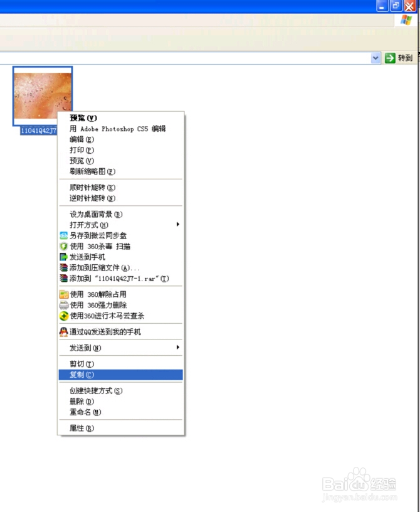Image resolution: width=420 pixels, height=512 pixels.
Task: Choose 添加到 "11041Q42J7-1.rar"(T)
Action: pyautogui.click(x=121, y=279)
